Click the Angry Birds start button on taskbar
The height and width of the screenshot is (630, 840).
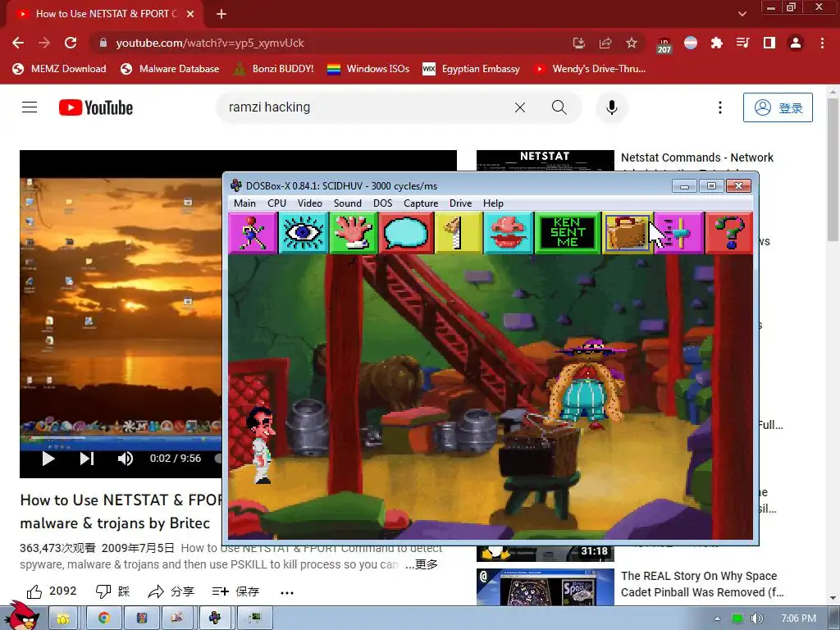(21, 616)
